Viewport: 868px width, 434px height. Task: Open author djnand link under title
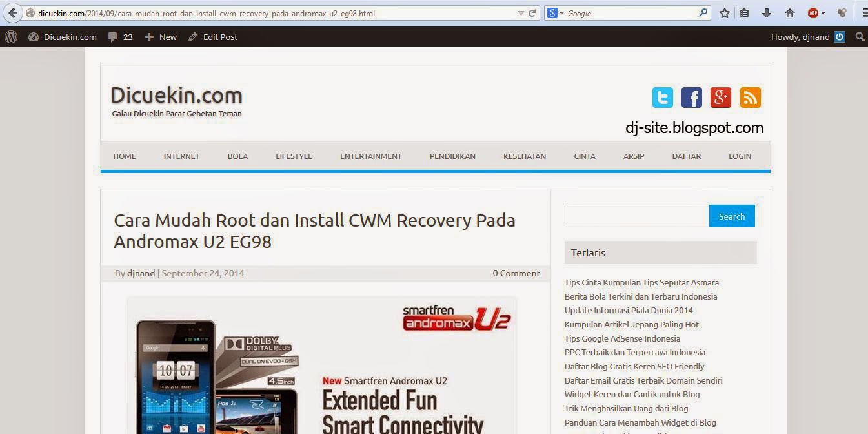point(141,273)
